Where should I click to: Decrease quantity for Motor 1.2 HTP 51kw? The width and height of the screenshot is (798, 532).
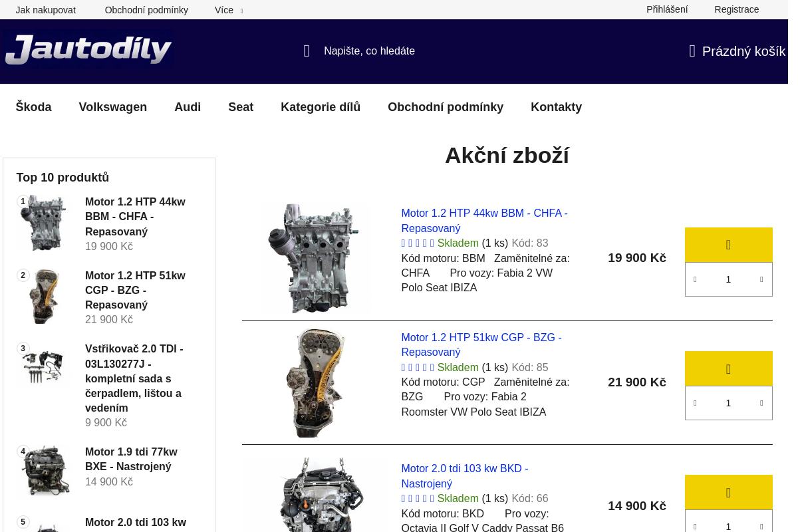click(x=695, y=403)
